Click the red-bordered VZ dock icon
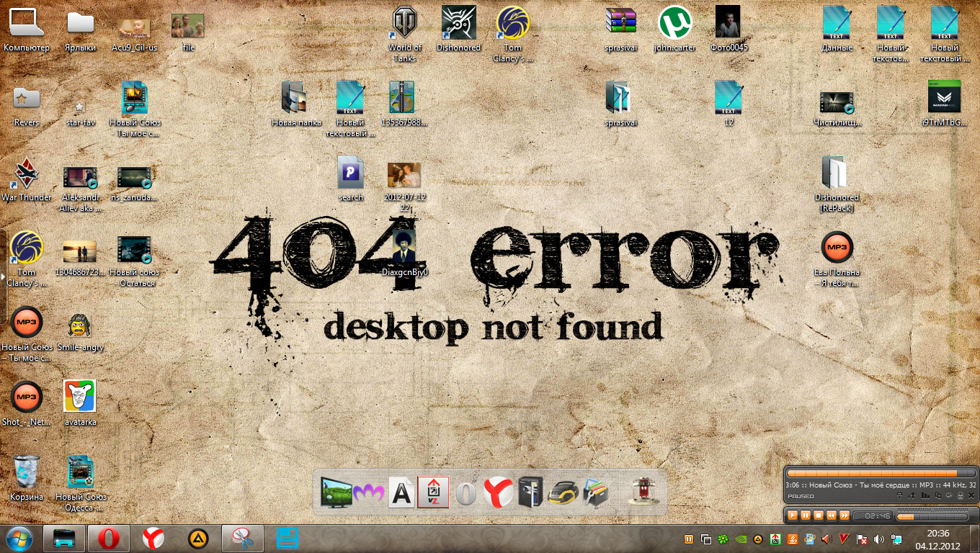The height and width of the screenshot is (553, 980). point(433,493)
